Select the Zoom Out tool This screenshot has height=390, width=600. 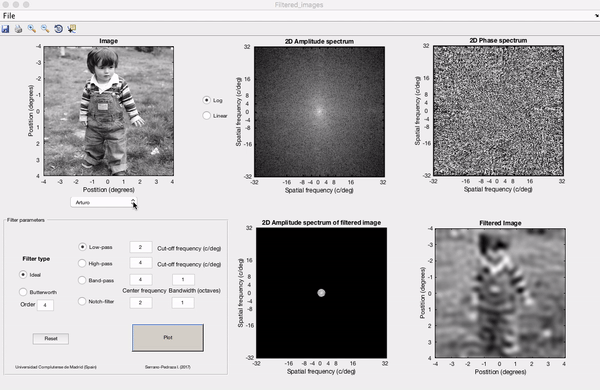click(45, 29)
